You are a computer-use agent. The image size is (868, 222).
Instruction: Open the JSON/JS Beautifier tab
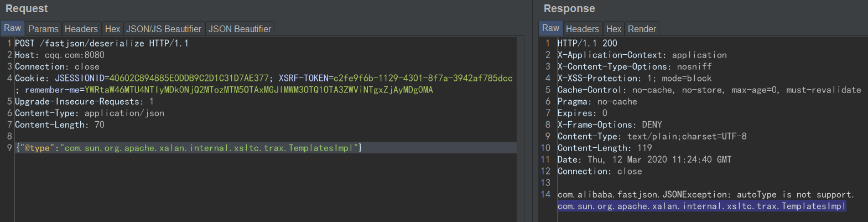(164, 29)
